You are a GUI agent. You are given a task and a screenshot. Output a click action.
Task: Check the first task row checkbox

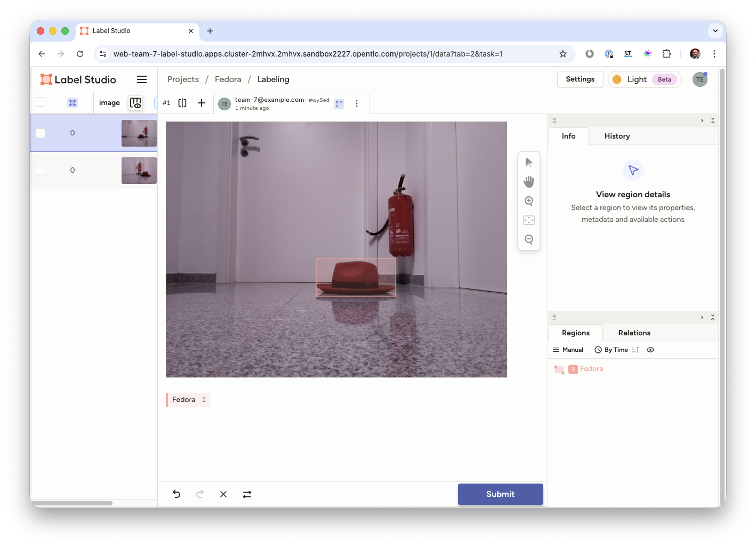(x=41, y=133)
